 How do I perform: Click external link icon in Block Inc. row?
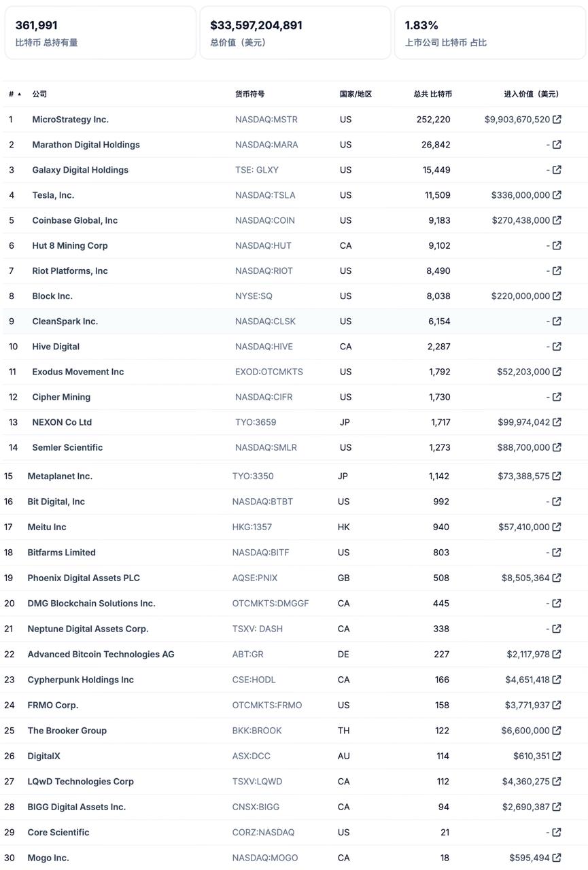coord(557,296)
